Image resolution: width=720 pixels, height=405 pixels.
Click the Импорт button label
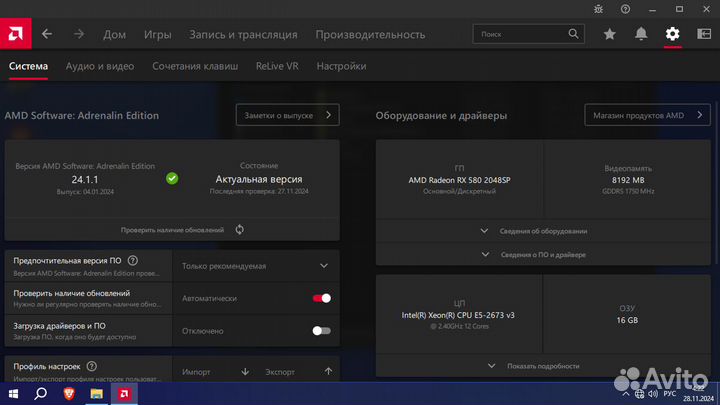tap(196, 372)
